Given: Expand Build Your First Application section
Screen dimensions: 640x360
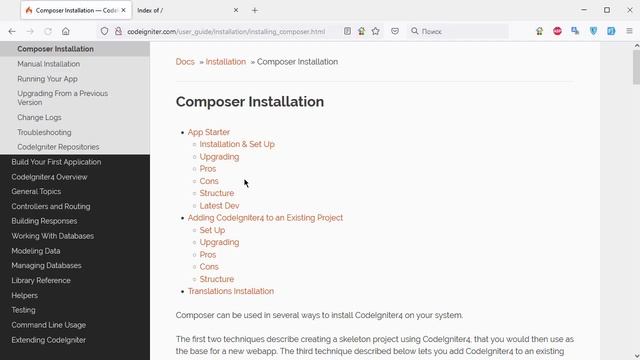Looking at the screenshot, I should click(56, 162).
